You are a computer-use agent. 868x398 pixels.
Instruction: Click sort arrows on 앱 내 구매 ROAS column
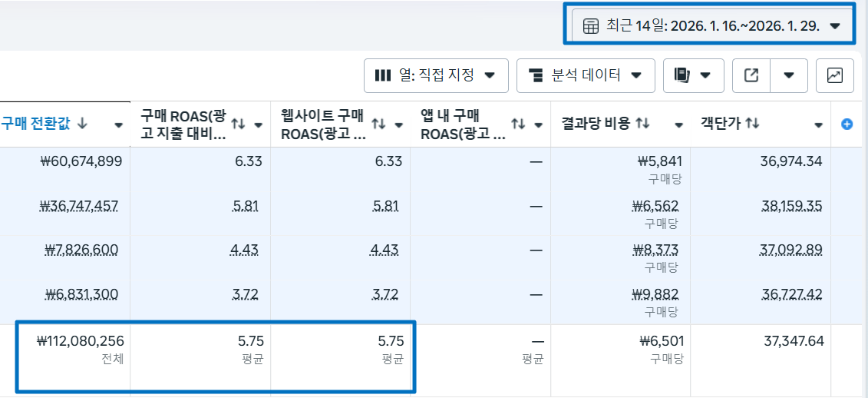pyautogui.click(x=518, y=124)
